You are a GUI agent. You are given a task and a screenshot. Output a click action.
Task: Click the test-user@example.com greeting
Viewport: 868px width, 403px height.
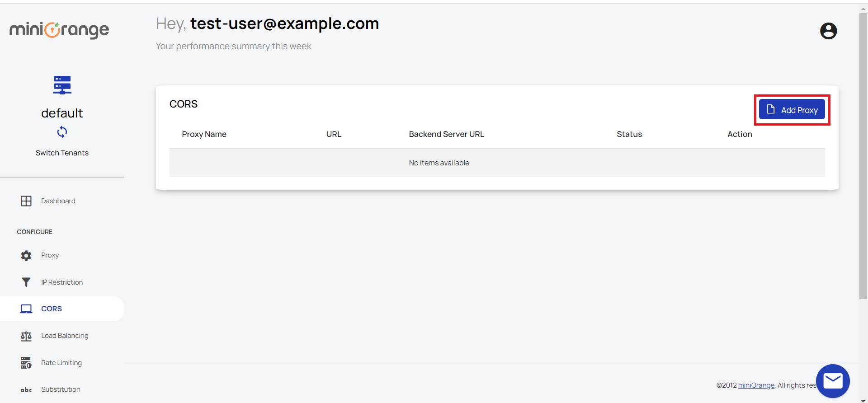(x=284, y=23)
